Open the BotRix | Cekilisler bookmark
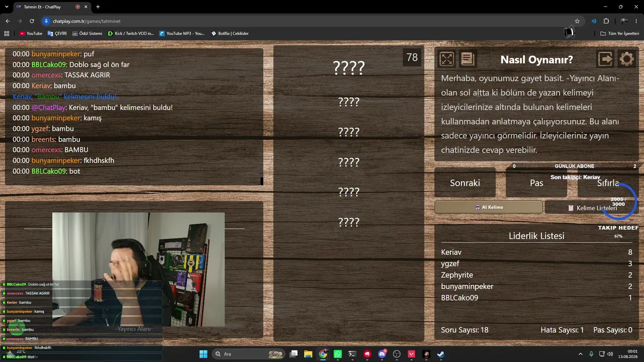The width and height of the screenshot is (644, 362). (230, 34)
